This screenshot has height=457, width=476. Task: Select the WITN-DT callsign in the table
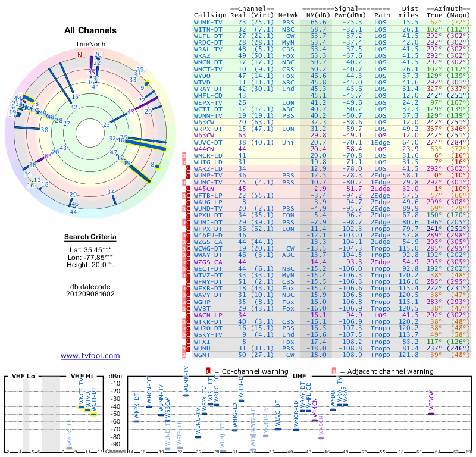click(x=208, y=29)
